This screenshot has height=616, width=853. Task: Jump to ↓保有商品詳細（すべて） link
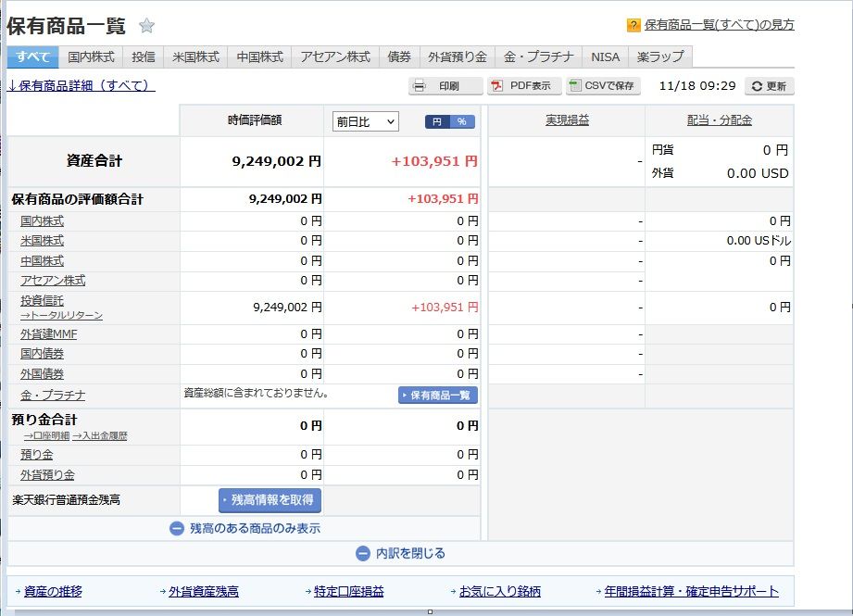(x=82, y=86)
